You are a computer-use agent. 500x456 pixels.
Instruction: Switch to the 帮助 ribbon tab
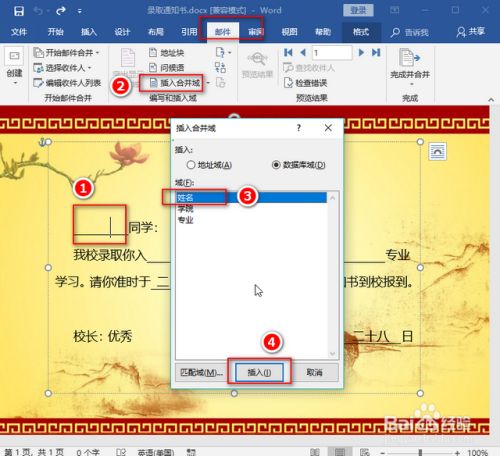coord(323,32)
